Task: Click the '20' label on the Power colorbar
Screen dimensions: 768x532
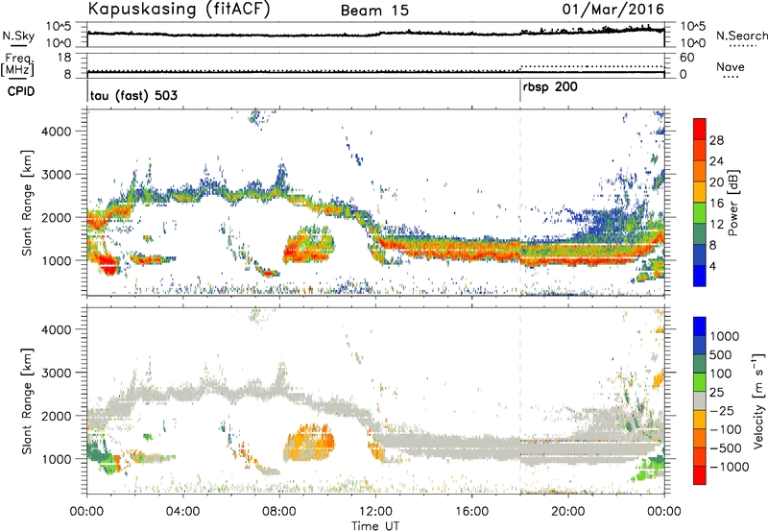Action: (716, 182)
